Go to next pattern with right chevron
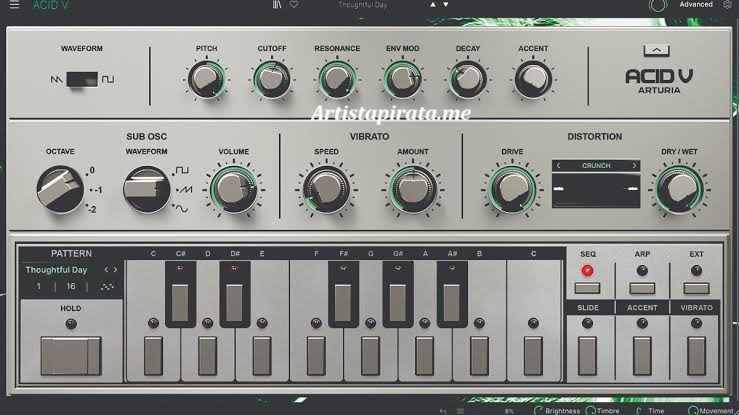739x415 pixels. (115, 269)
